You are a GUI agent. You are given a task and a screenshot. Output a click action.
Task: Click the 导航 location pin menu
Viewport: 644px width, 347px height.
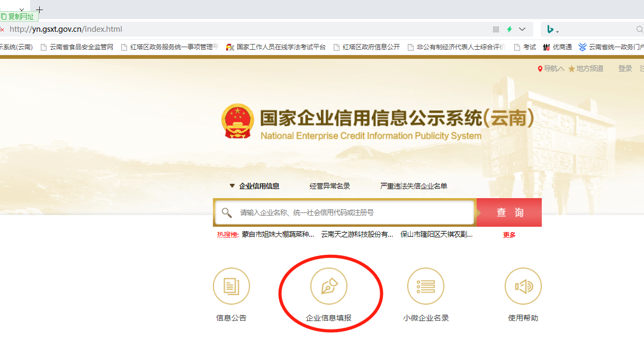(551, 68)
